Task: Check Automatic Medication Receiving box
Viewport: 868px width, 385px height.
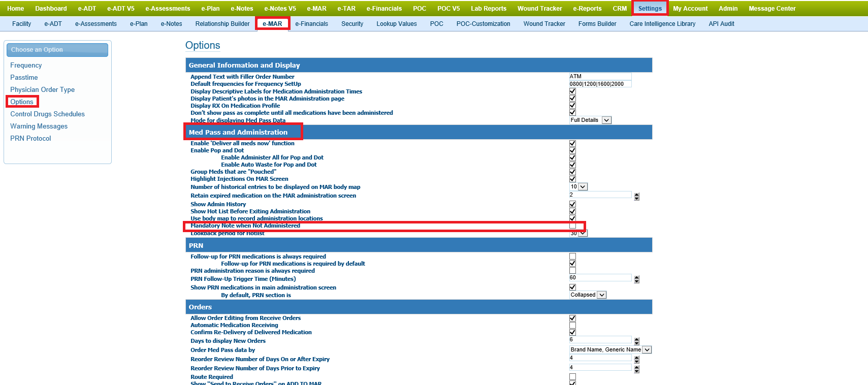Action: click(x=572, y=326)
